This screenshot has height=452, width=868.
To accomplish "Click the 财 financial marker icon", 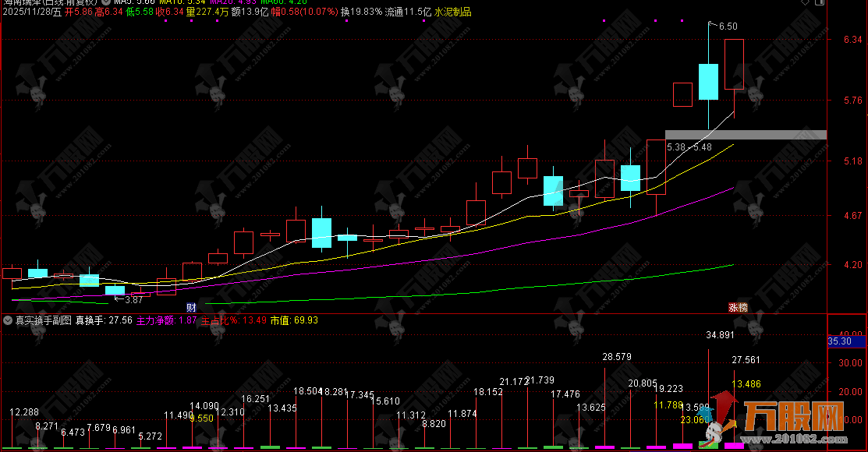I will (191, 307).
